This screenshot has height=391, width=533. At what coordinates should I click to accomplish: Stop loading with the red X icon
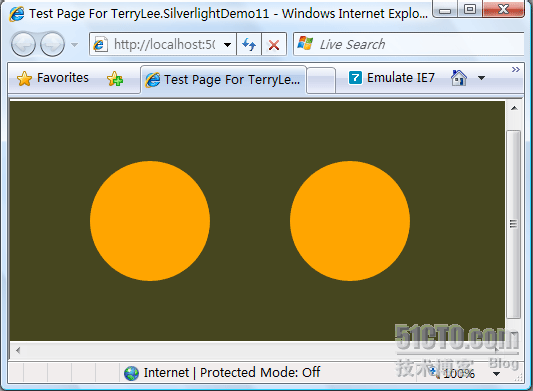[x=274, y=45]
